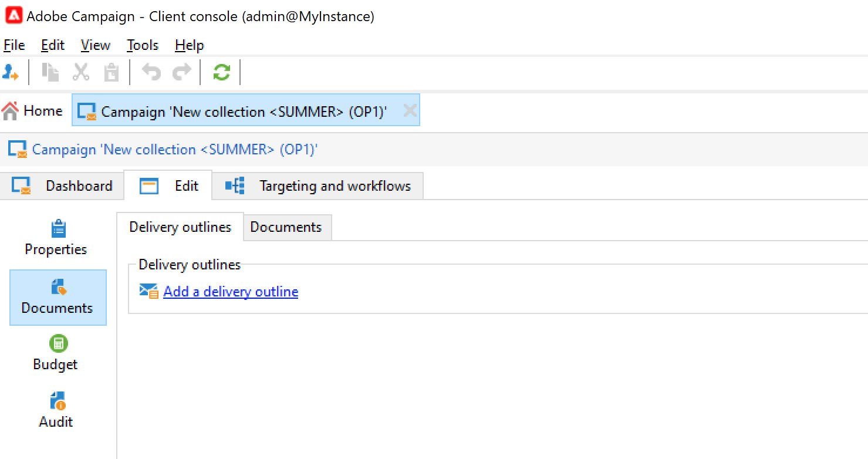This screenshot has height=459, width=868.
Task: Go to the Home tab label
Action: 43,111
